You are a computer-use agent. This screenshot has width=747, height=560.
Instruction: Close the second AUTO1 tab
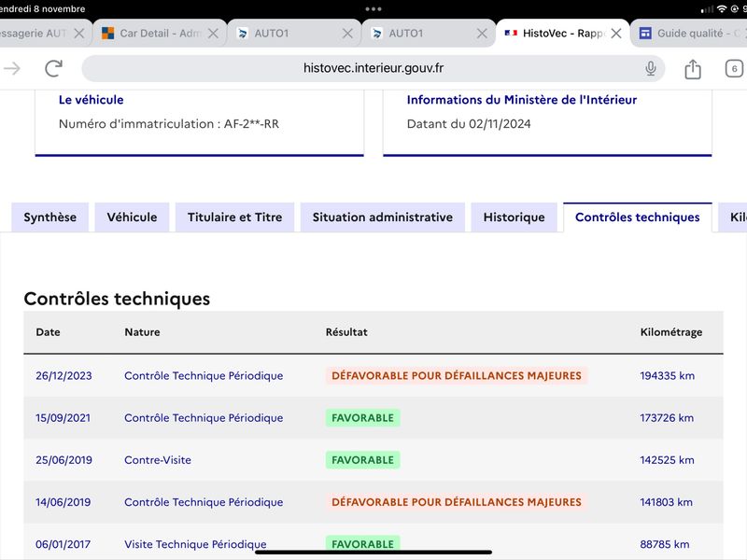click(482, 34)
